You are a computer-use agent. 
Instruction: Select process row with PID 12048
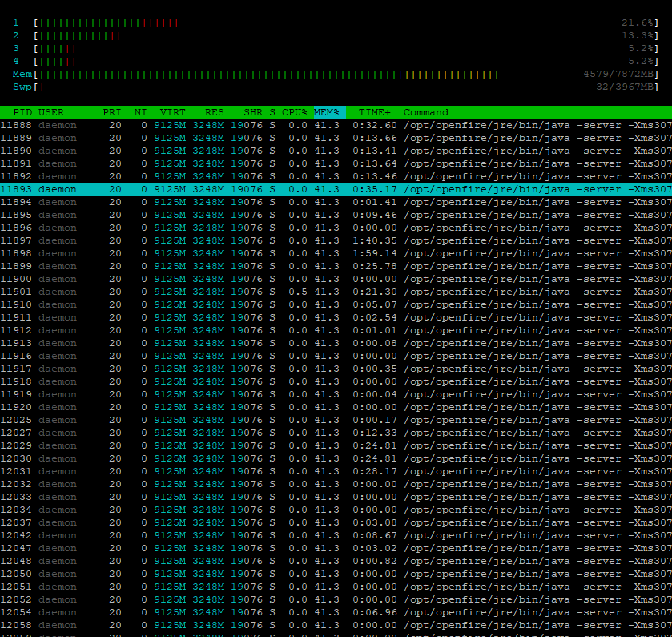pyautogui.click(x=336, y=561)
